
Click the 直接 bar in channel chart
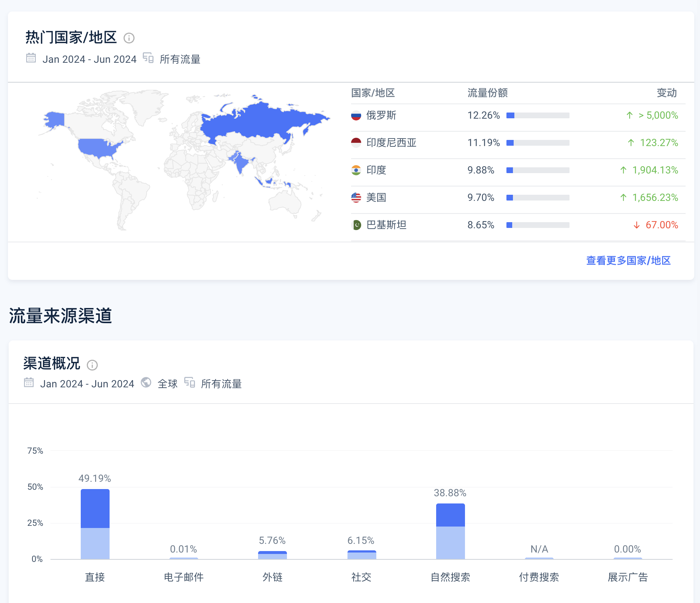coord(95,524)
